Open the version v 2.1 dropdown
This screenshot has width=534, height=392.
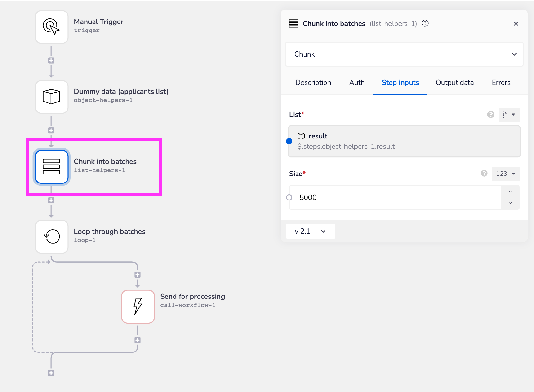click(x=310, y=231)
